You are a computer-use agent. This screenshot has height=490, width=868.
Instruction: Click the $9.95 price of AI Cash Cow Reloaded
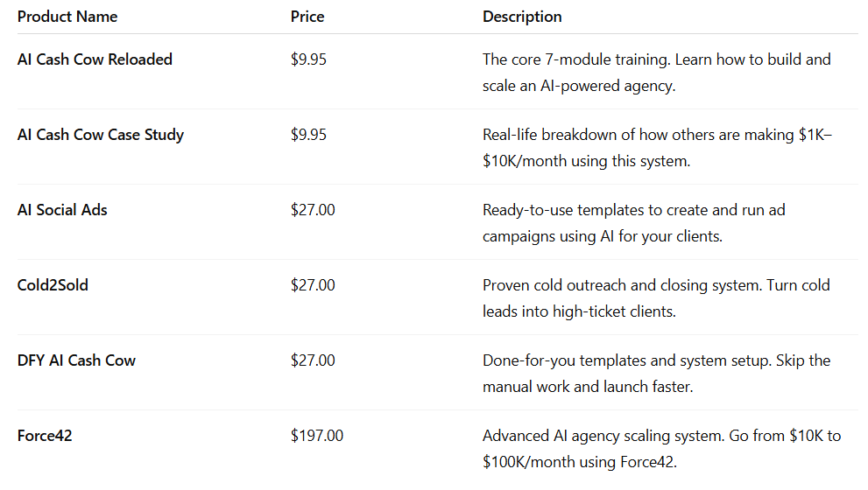pos(308,59)
